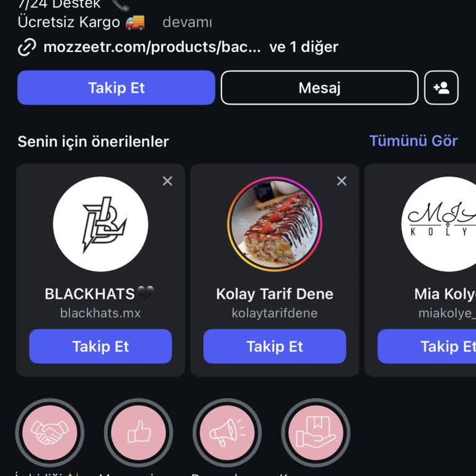The image size is (476, 476).
Task: Follow the main profile with Takip Et
Action: (x=117, y=88)
